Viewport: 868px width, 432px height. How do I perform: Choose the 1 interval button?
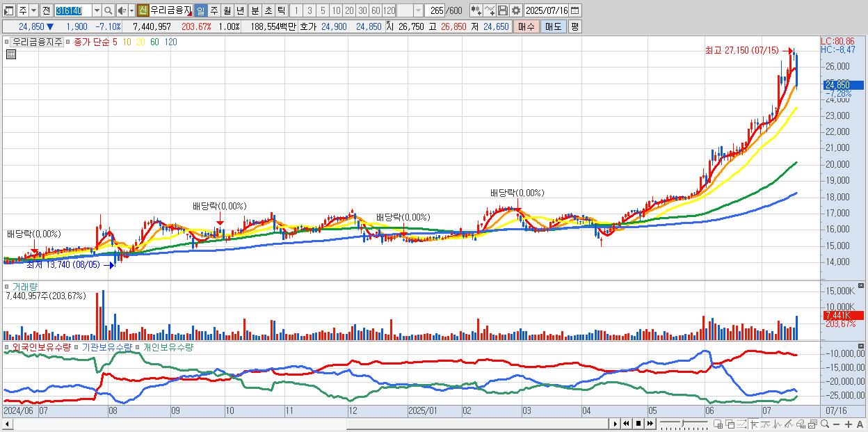pos(296,11)
